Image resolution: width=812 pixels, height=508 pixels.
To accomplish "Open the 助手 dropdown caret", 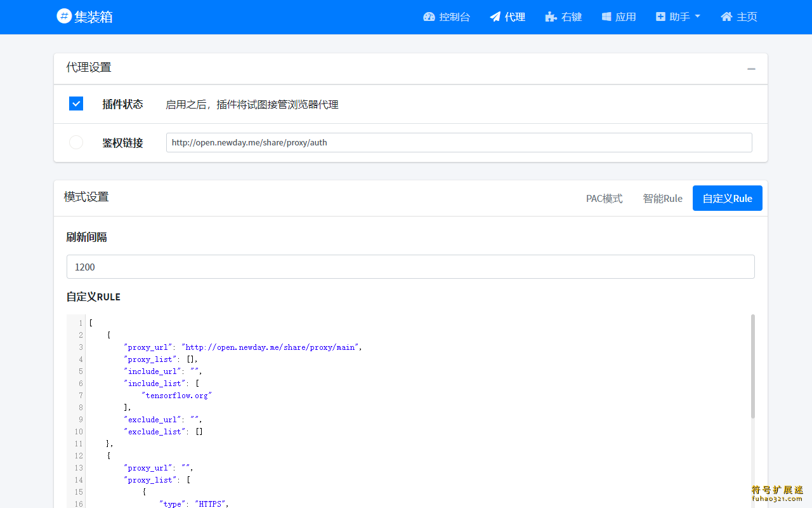I will 698,17.
